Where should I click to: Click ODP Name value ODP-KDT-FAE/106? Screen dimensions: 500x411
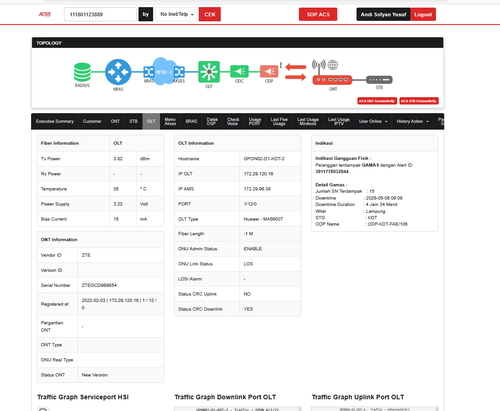(x=387, y=224)
